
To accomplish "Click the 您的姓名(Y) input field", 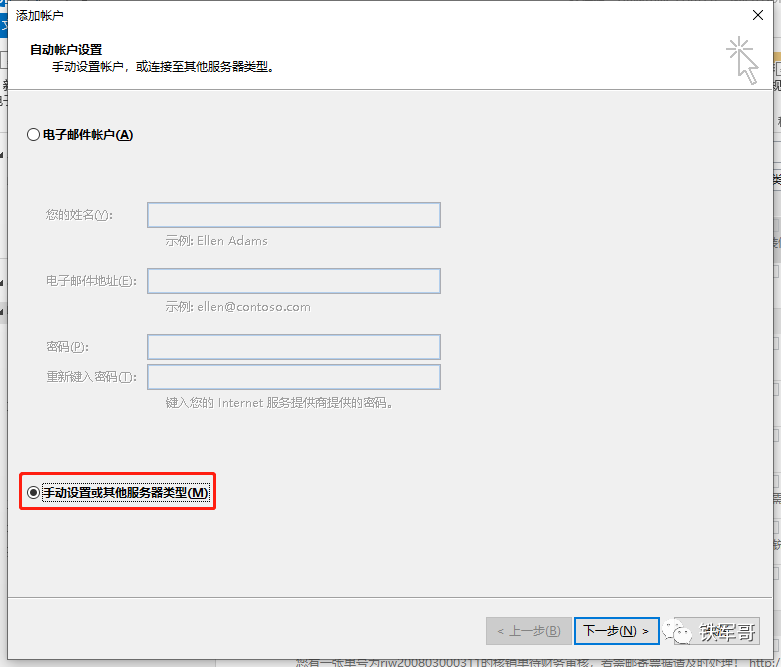I will (294, 215).
